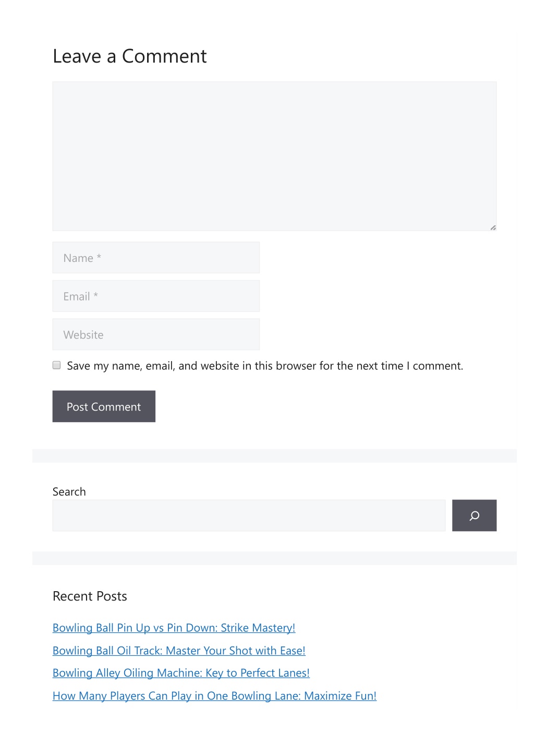The height and width of the screenshot is (756, 534).
Task: Focus the large comment text area
Action: click(x=274, y=156)
